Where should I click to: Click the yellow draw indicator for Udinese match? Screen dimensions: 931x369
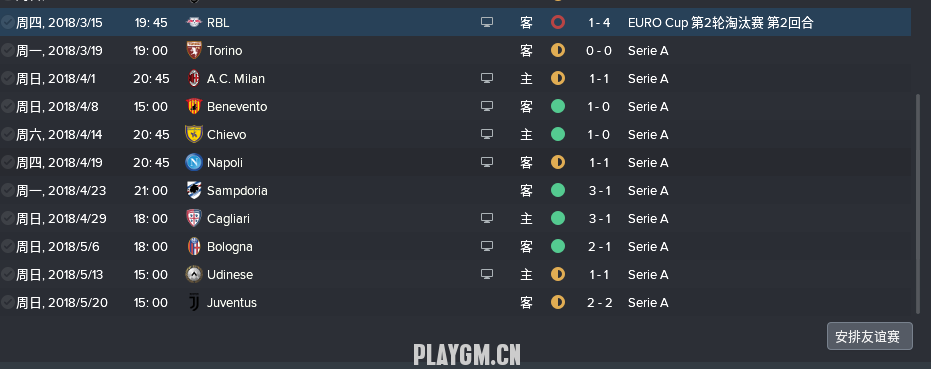pos(558,274)
